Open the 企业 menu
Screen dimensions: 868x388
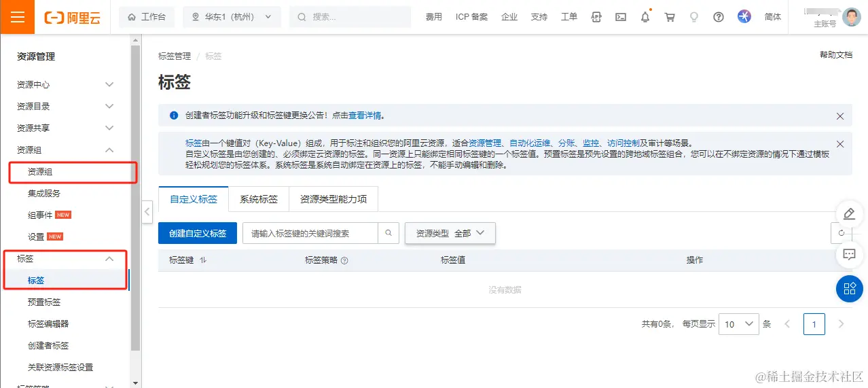pyautogui.click(x=509, y=17)
